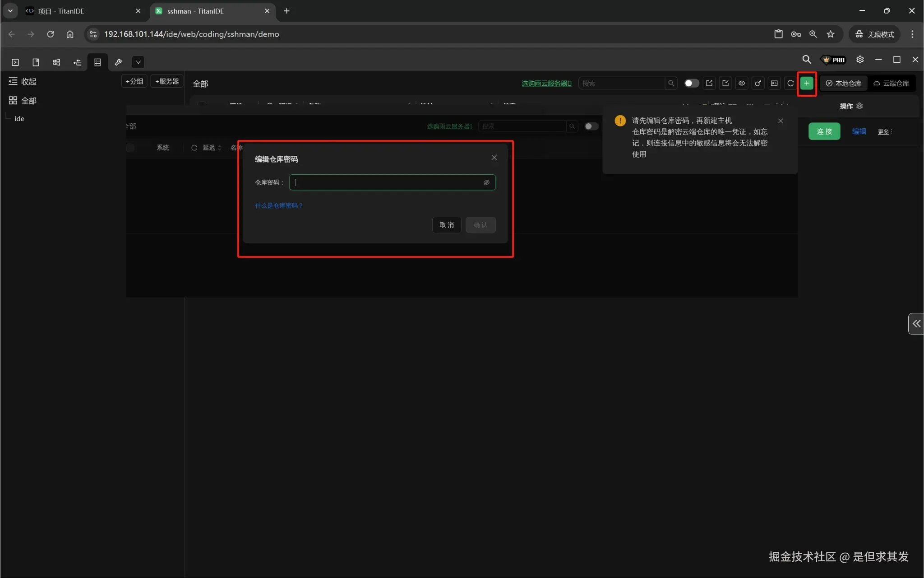Click the PRO crown badge
The height and width of the screenshot is (578, 924).
(x=833, y=60)
